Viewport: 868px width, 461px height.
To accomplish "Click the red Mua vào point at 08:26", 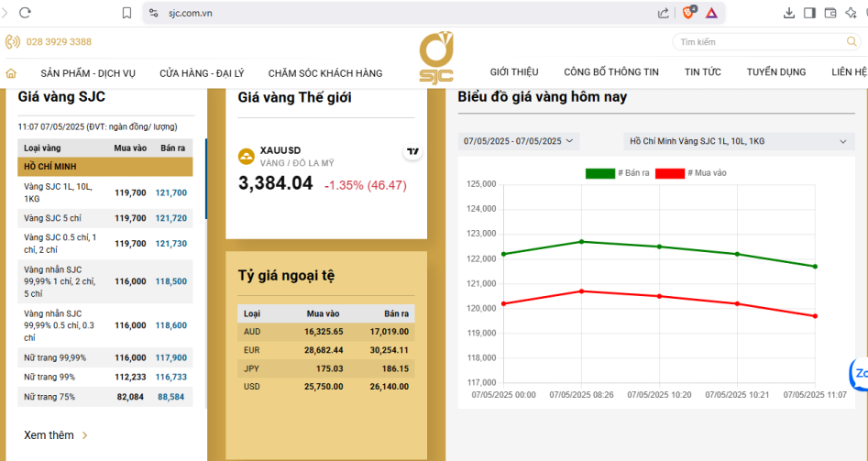I will click(x=581, y=291).
